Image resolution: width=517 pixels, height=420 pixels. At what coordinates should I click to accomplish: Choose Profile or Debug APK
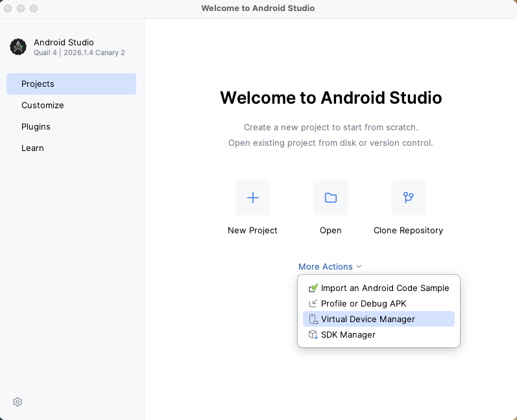379,303
